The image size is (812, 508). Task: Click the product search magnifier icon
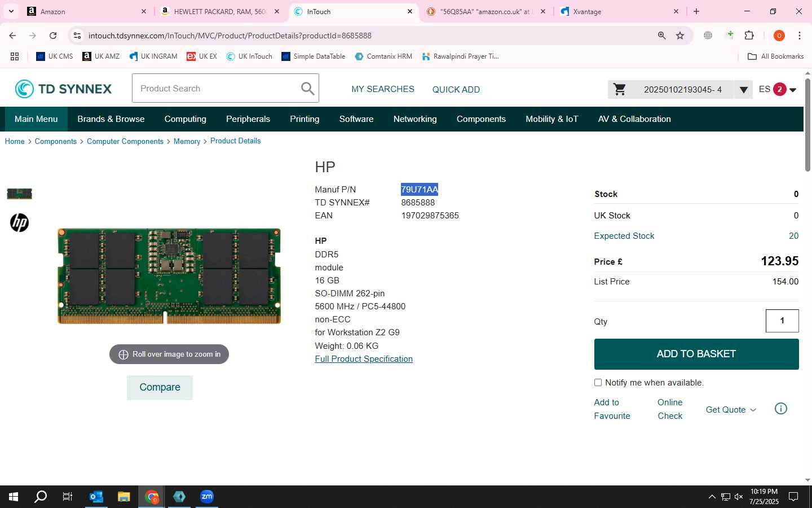[307, 89]
